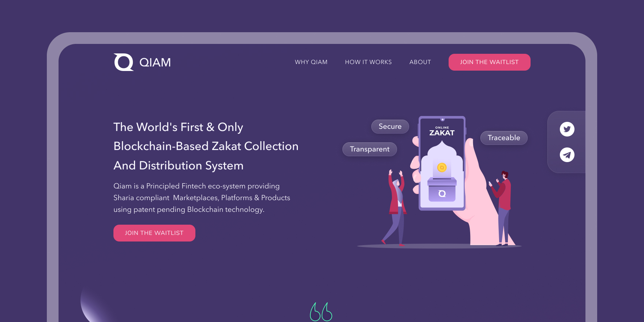Screen dimensions: 644x322
Task: Click the ONLINE ZAKAT phone screen title
Action: coord(442,131)
